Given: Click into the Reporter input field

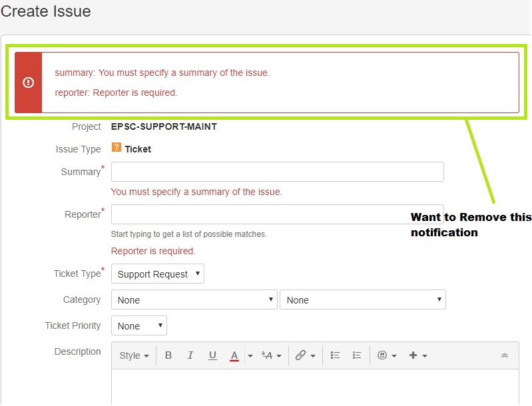Looking at the screenshot, I should [x=278, y=214].
